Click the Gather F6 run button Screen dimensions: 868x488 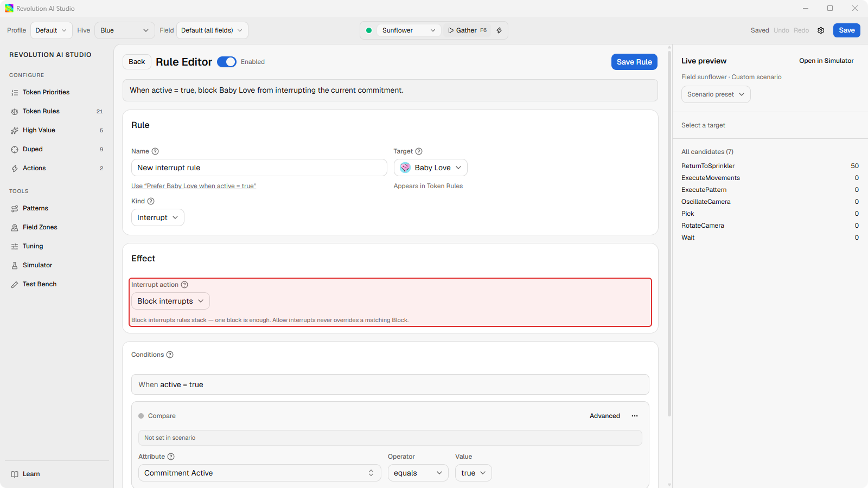pyautogui.click(x=468, y=30)
